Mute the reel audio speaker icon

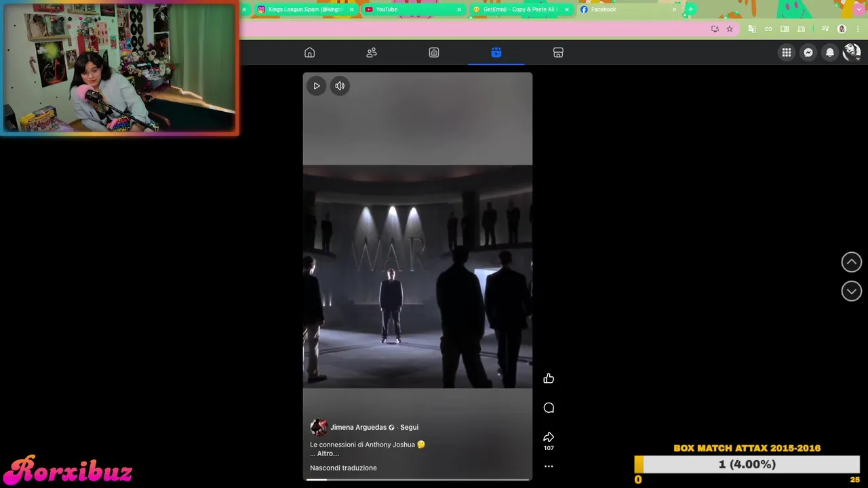pos(340,86)
